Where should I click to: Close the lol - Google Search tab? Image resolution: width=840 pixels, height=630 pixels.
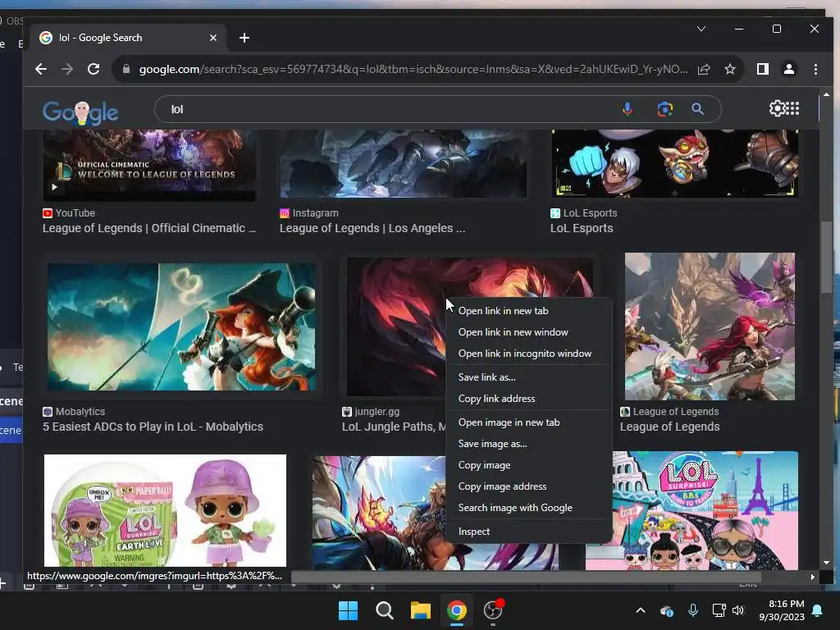(x=213, y=38)
